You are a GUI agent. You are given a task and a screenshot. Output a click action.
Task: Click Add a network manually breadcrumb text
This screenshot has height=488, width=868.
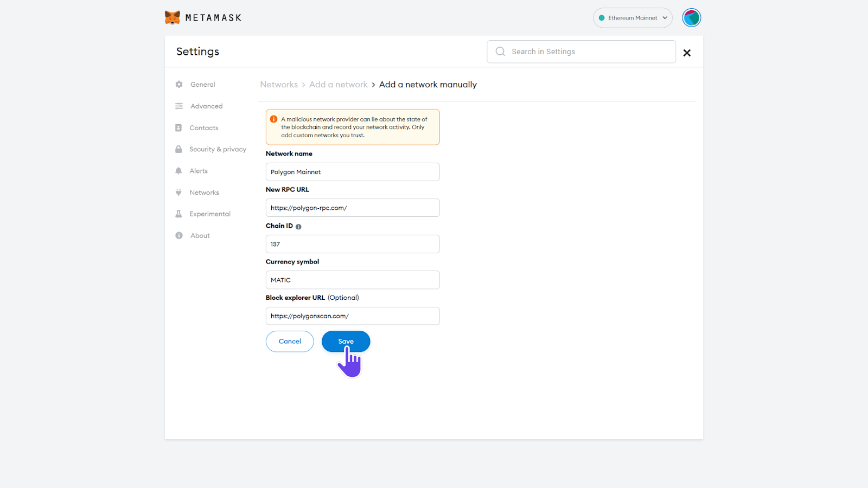[x=428, y=85]
